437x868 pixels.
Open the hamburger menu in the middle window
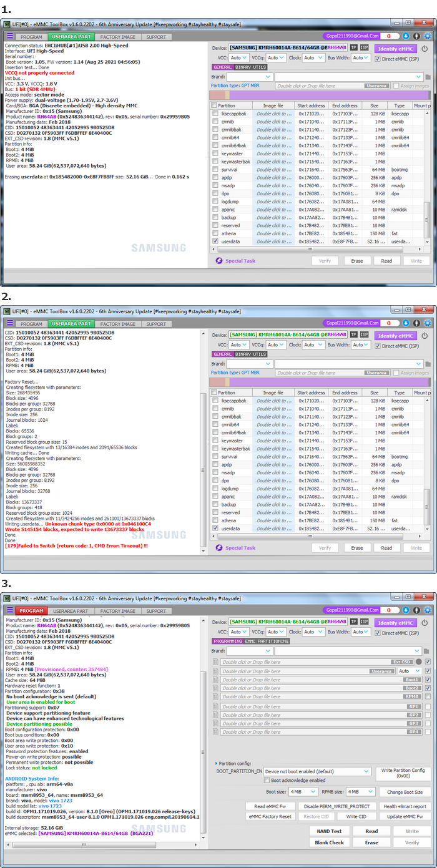click(x=9, y=324)
